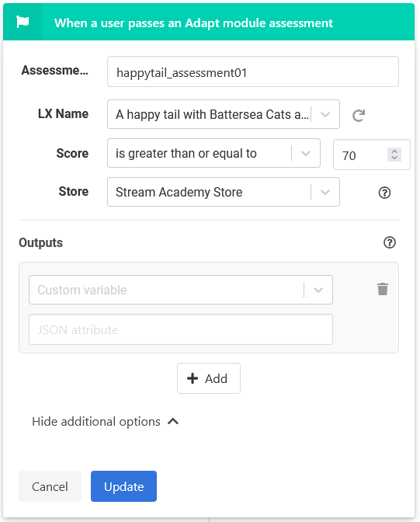Click the flag icon in the header
The width and height of the screenshot is (420, 522).
23,23
